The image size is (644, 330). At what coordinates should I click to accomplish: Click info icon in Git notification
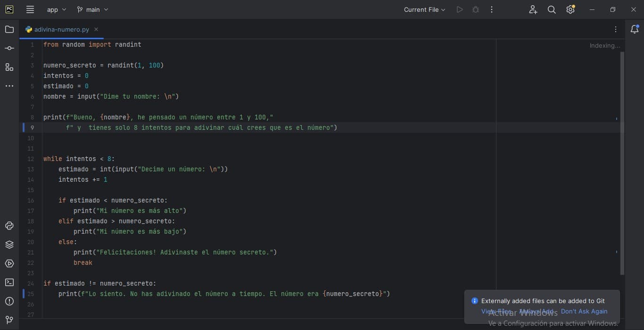[475, 301]
